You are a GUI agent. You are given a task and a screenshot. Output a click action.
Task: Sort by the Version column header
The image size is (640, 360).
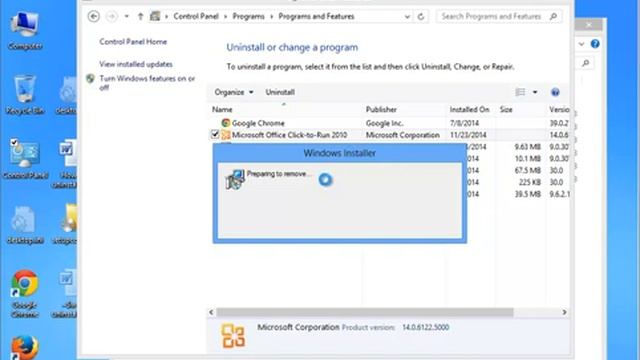(558, 109)
